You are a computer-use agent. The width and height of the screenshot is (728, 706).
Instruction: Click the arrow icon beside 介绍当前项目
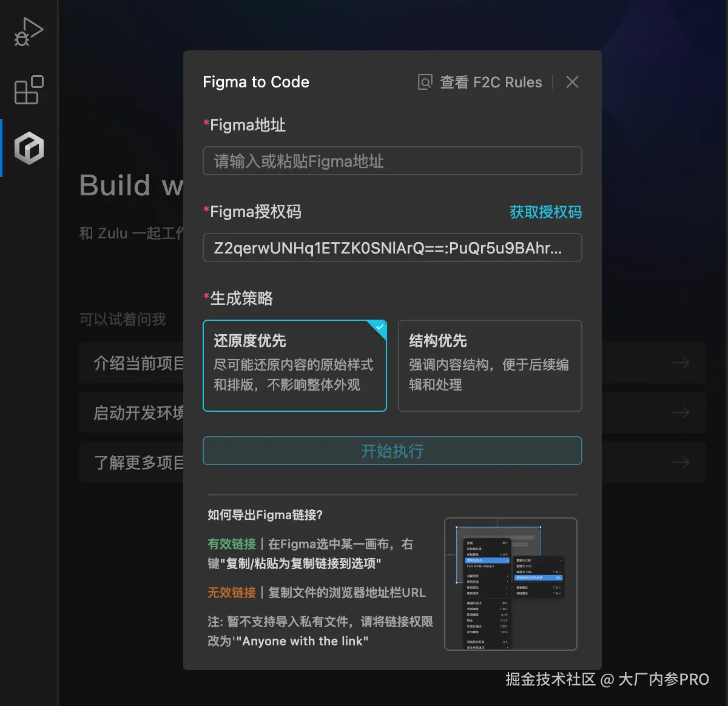[x=680, y=363]
